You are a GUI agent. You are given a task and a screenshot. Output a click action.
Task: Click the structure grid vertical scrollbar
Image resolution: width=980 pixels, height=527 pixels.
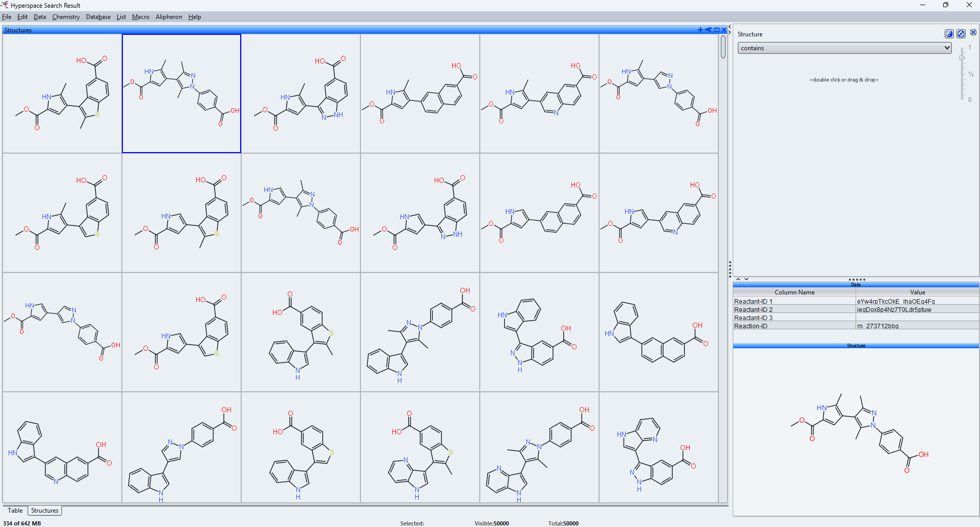click(x=723, y=47)
